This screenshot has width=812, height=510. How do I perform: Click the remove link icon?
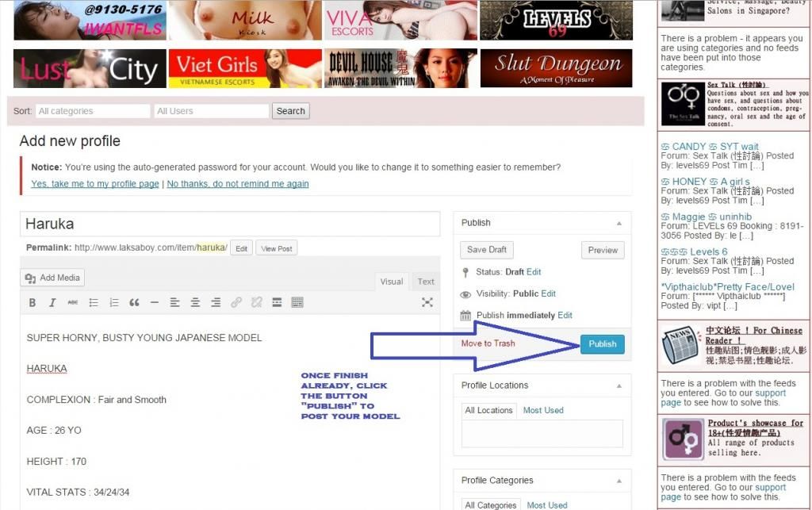click(x=256, y=302)
